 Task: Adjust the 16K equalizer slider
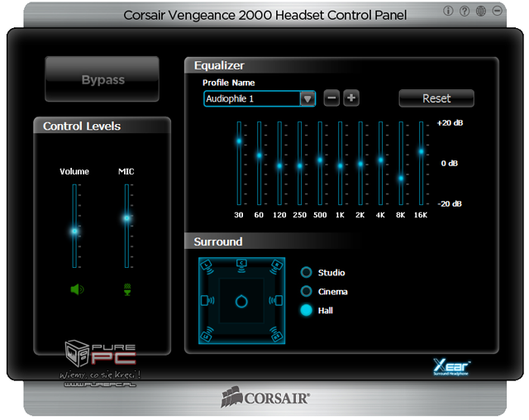pyautogui.click(x=421, y=151)
